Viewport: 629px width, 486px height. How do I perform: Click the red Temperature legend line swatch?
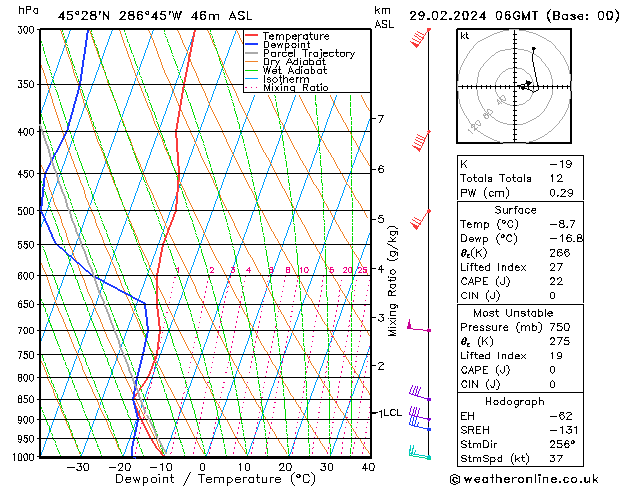point(252,36)
